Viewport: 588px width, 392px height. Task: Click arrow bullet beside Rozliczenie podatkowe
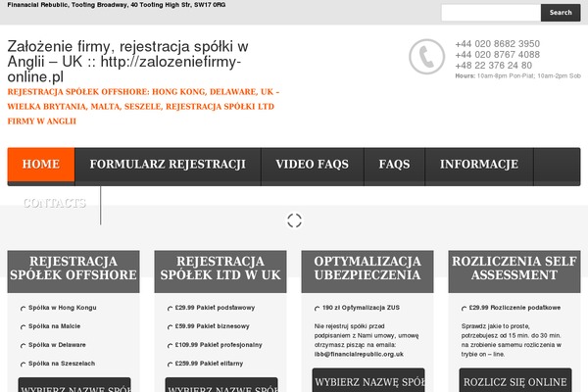[x=465, y=309]
